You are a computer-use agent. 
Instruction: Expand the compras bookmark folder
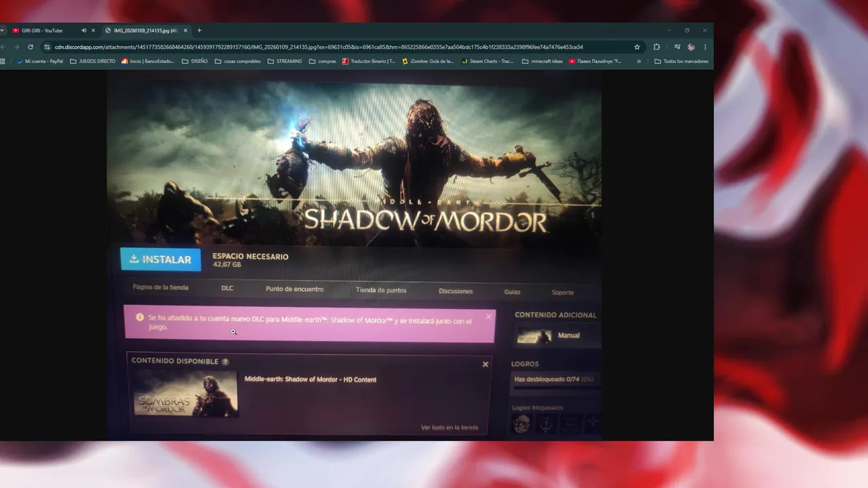coord(322,61)
